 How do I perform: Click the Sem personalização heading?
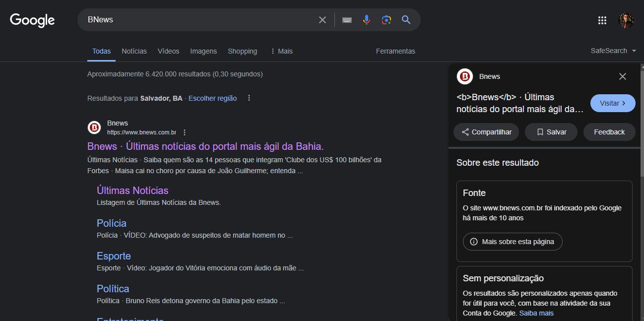(x=503, y=278)
